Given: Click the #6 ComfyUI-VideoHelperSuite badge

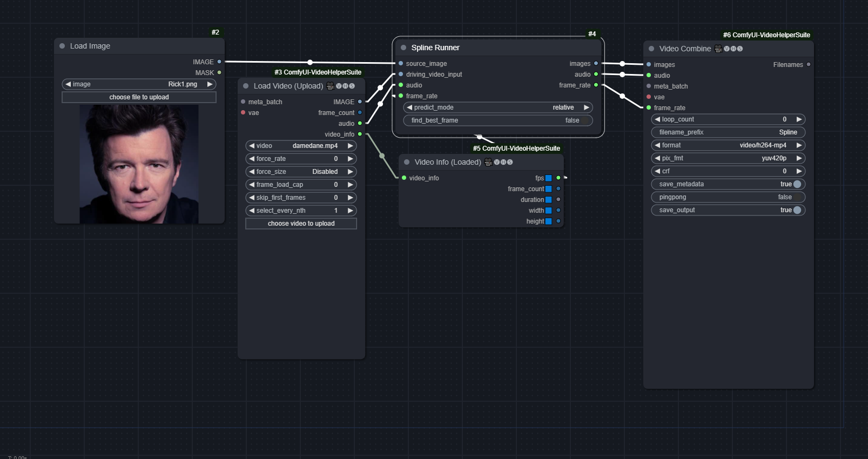Looking at the screenshot, I should click(766, 35).
